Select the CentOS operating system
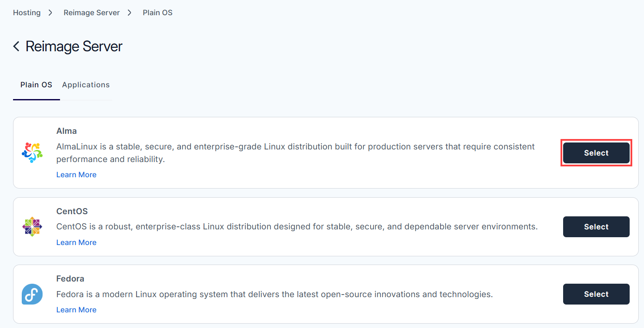This screenshot has width=644, height=328. coord(596,227)
